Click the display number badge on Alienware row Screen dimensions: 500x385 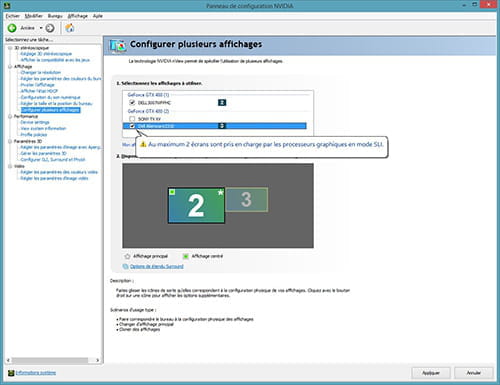coord(222,126)
